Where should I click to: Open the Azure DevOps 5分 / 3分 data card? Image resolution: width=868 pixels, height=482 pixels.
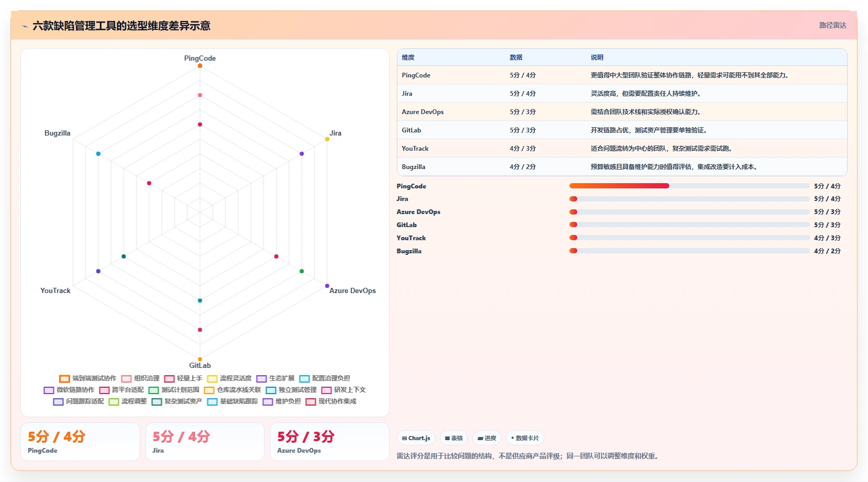pyautogui.click(x=329, y=442)
